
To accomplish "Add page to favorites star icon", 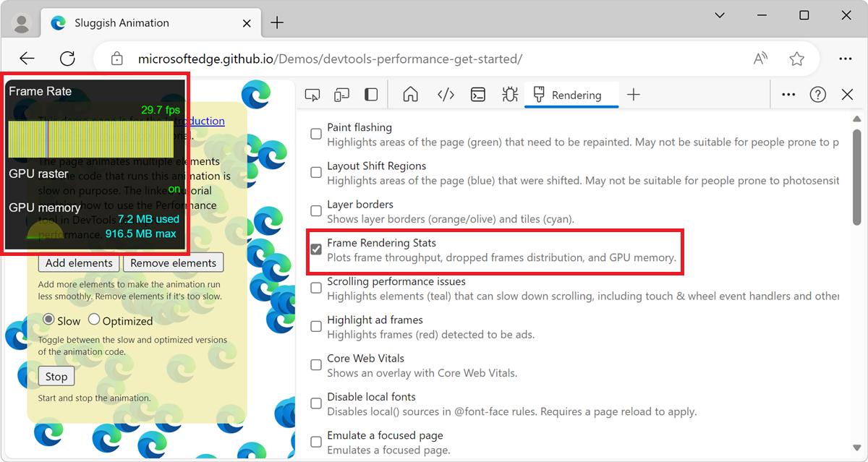I will (797, 59).
